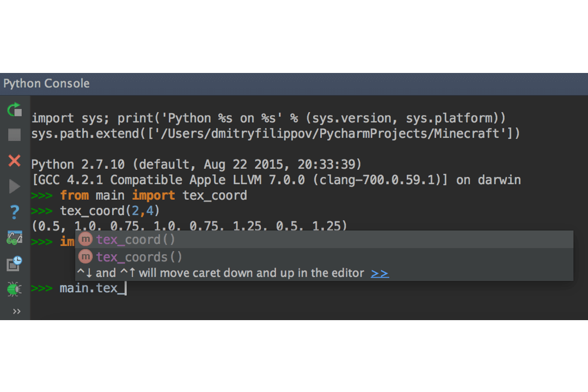Click the >> link in completion hint
Image resolution: width=588 pixels, height=392 pixels.
click(379, 273)
